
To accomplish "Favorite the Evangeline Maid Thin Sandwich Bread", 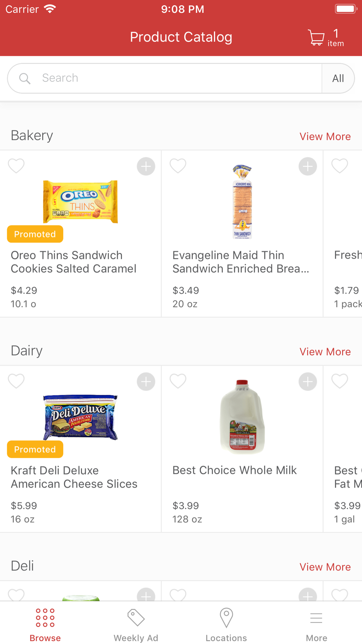I will (x=178, y=166).
